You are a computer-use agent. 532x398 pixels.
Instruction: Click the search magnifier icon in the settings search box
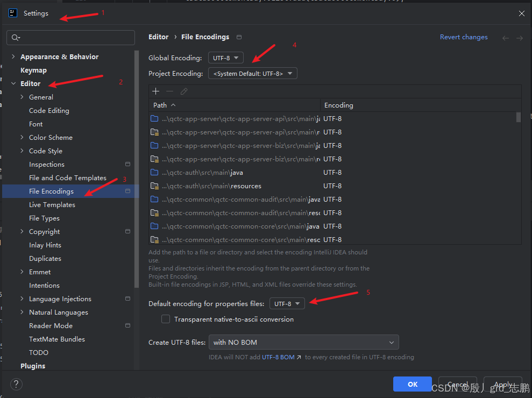[x=16, y=38]
